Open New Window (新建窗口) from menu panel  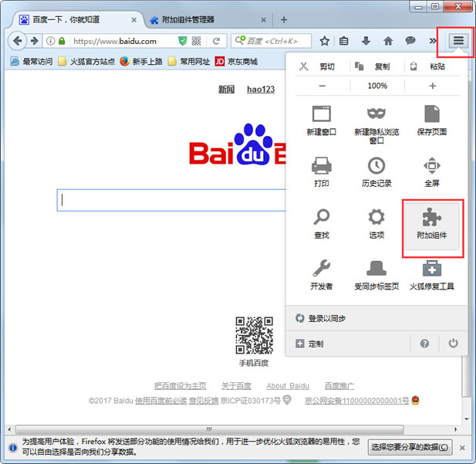[322, 120]
